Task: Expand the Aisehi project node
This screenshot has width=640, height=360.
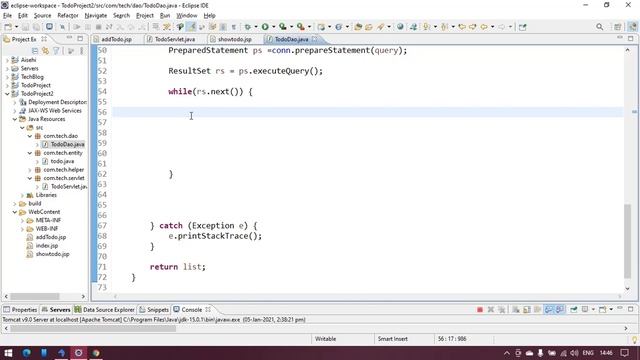Action: (7, 60)
